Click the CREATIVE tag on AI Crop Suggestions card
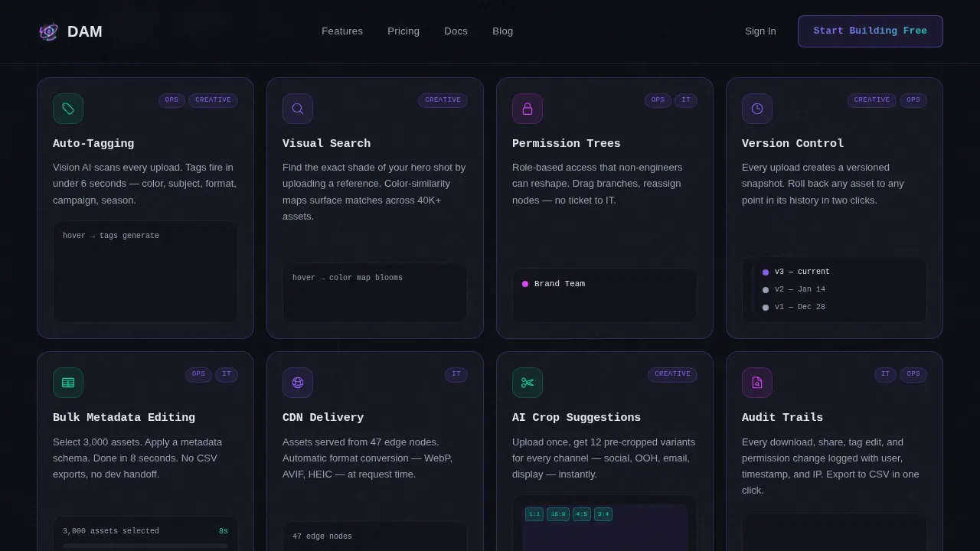 [672, 374]
